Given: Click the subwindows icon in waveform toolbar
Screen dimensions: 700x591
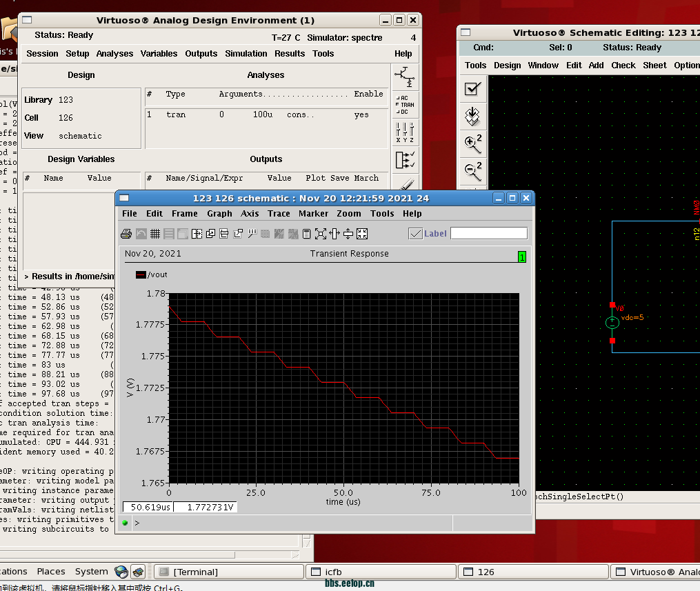Looking at the screenshot, I should [183, 234].
